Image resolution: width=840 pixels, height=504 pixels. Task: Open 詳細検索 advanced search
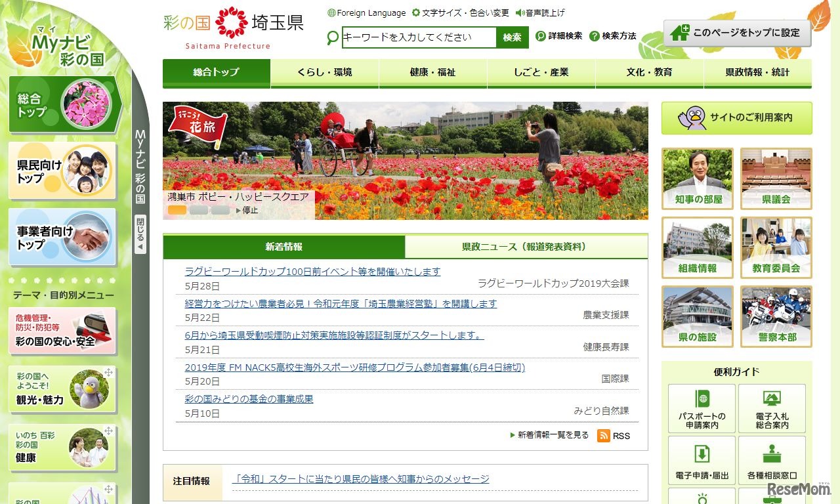click(559, 36)
